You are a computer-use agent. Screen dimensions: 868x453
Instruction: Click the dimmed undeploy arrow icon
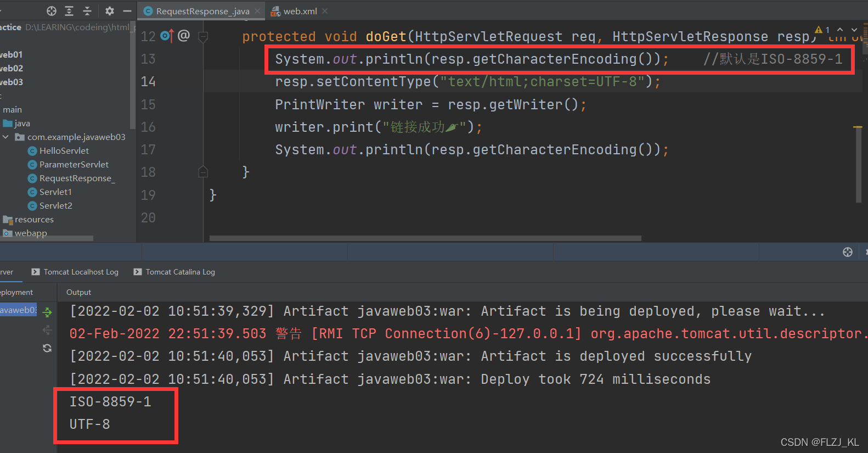pos(47,330)
